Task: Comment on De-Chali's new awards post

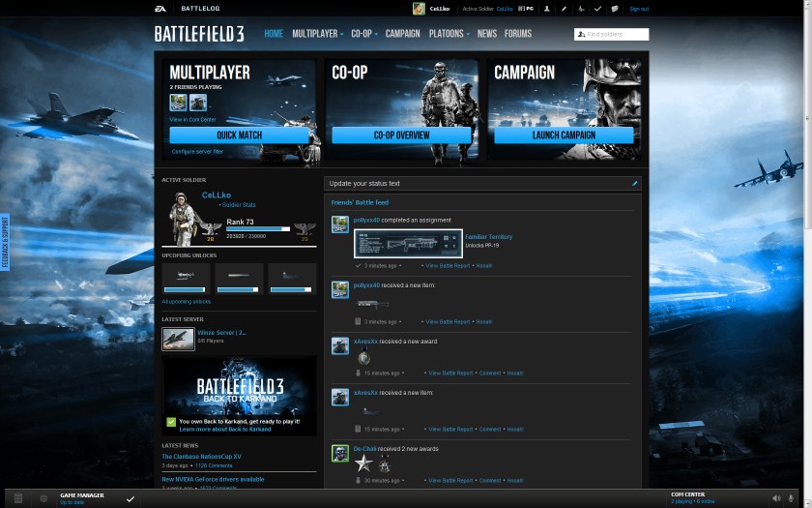Action: 490,481
